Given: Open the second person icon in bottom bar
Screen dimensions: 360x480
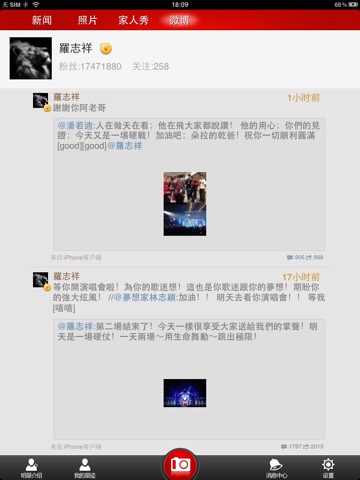Looking at the screenshot, I should click(x=85, y=468).
